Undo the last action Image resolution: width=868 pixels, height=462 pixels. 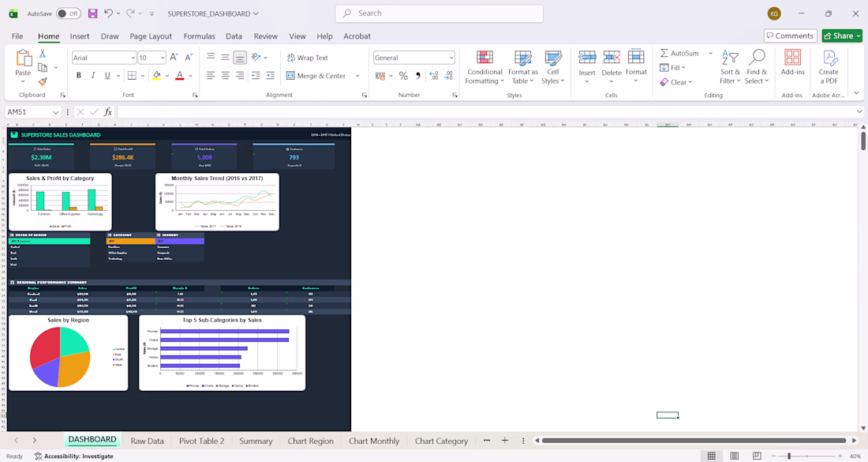(x=109, y=13)
